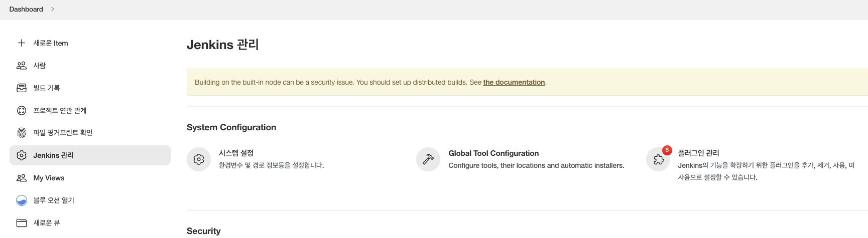The width and height of the screenshot is (868, 238).
Task: Click the red plugin update badge
Action: pyautogui.click(x=667, y=150)
